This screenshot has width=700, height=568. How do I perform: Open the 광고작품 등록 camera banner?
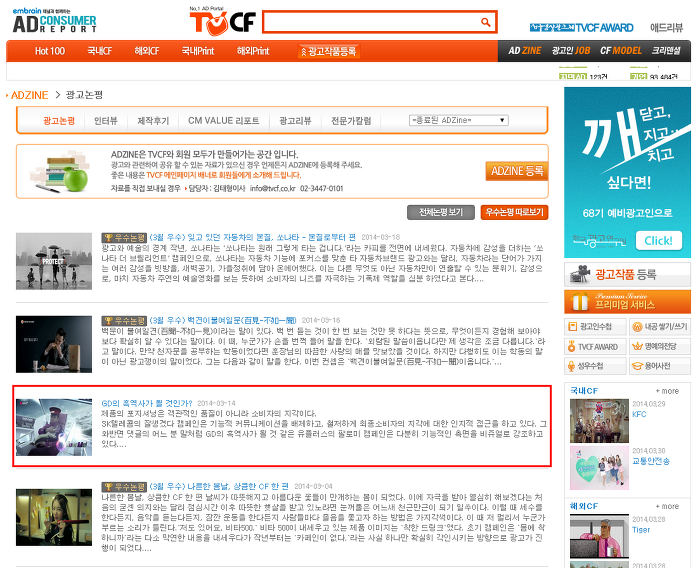pos(627,275)
